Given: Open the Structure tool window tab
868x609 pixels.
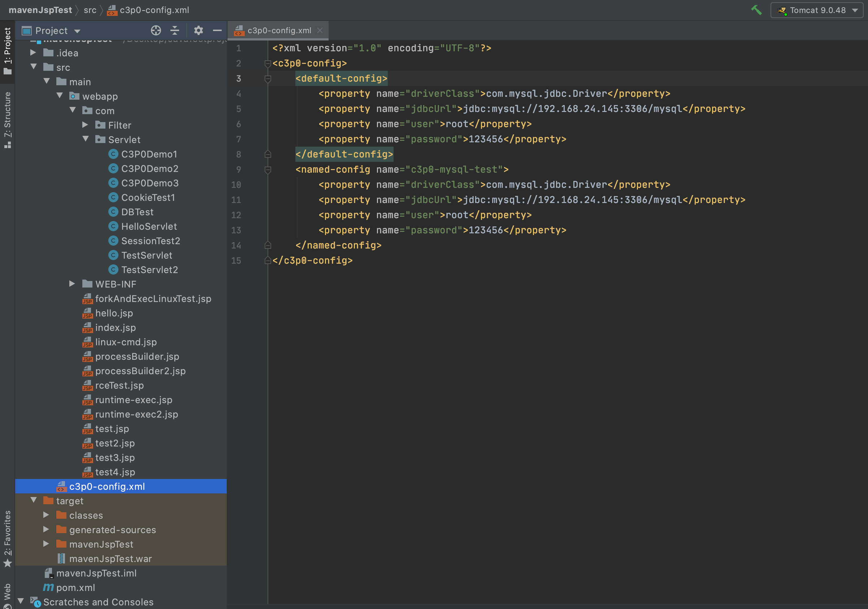Looking at the screenshot, I should coord(8,119).
